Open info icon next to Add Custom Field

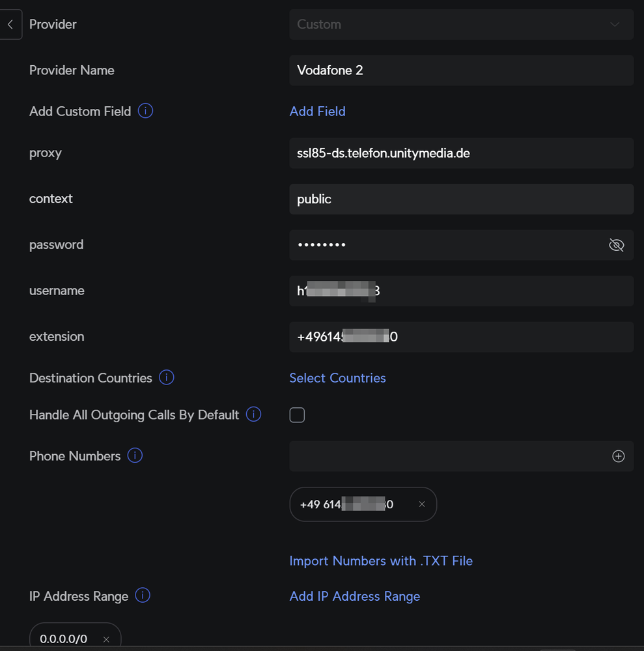tap(146, 111)
